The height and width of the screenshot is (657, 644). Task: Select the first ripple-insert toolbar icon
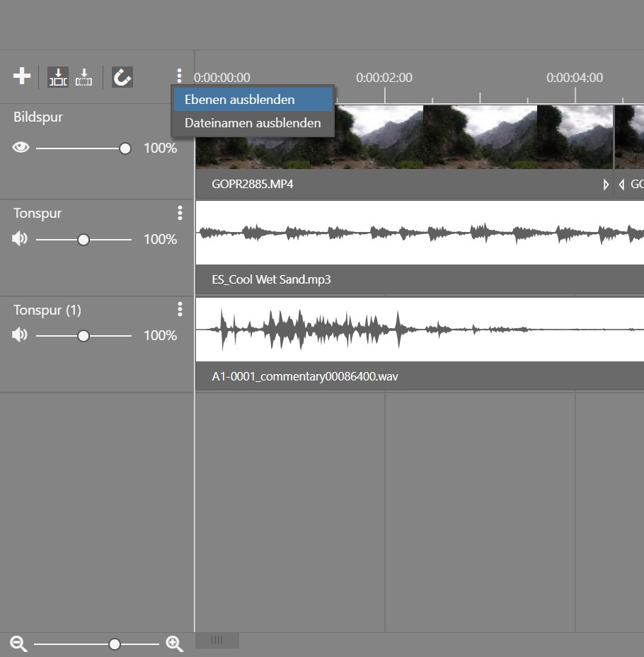tap(57, 76)
